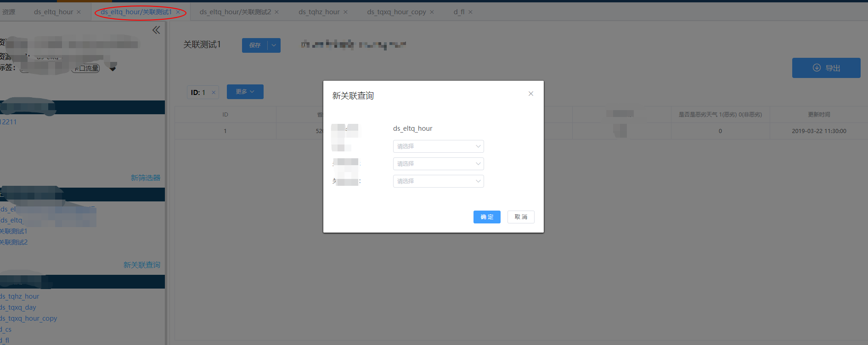
Task: Open the ds_tqxq_hour_copy tab
Action: pos(396,12)
